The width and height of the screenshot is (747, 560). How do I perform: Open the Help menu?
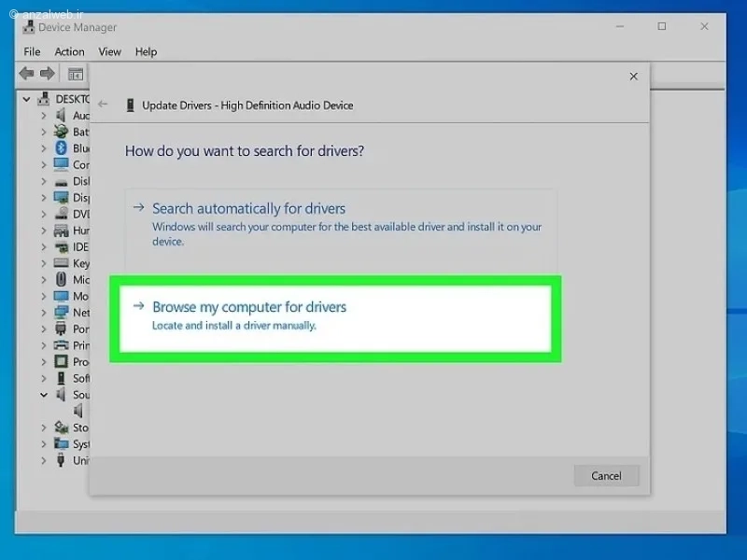(146, 51)
